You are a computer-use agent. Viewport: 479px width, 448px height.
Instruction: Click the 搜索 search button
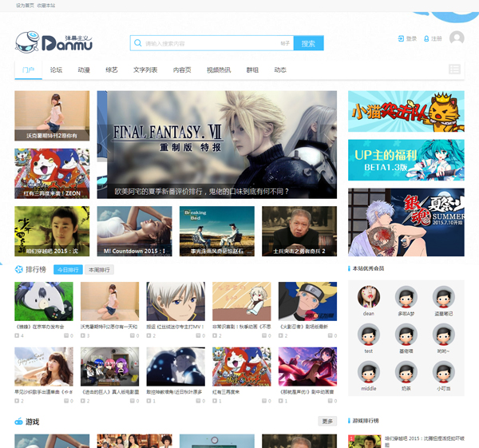(308, 43)
